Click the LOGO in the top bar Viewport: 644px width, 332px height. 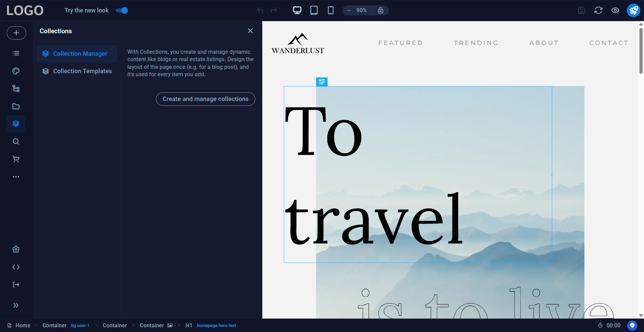click(x=25, y=10)
